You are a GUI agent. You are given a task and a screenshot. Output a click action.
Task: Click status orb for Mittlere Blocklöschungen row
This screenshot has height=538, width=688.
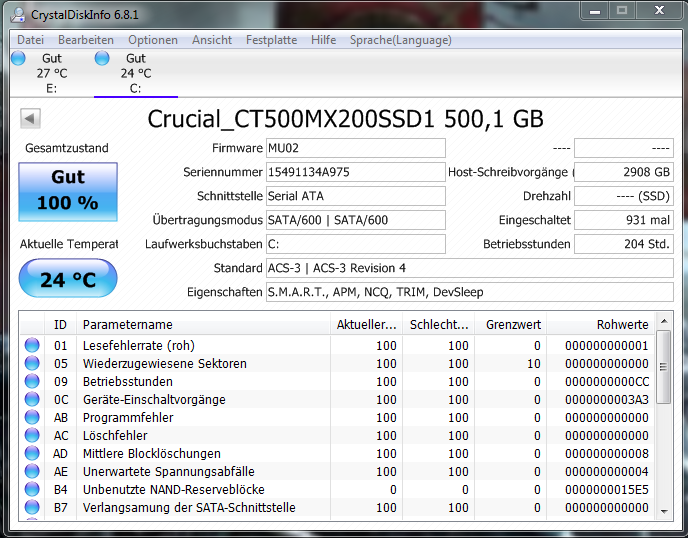32,453
